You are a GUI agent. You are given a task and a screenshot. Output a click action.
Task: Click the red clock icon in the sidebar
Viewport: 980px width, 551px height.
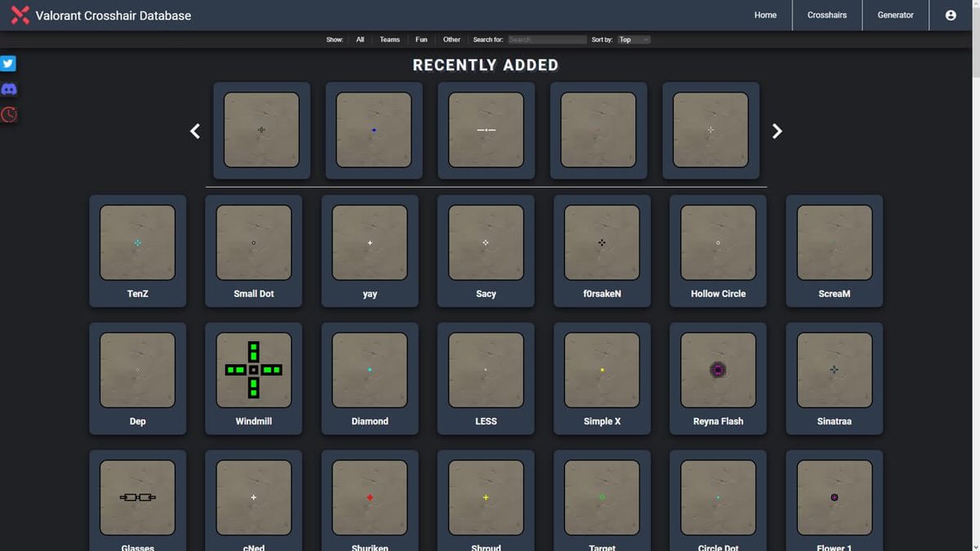[x=9, y=114]
